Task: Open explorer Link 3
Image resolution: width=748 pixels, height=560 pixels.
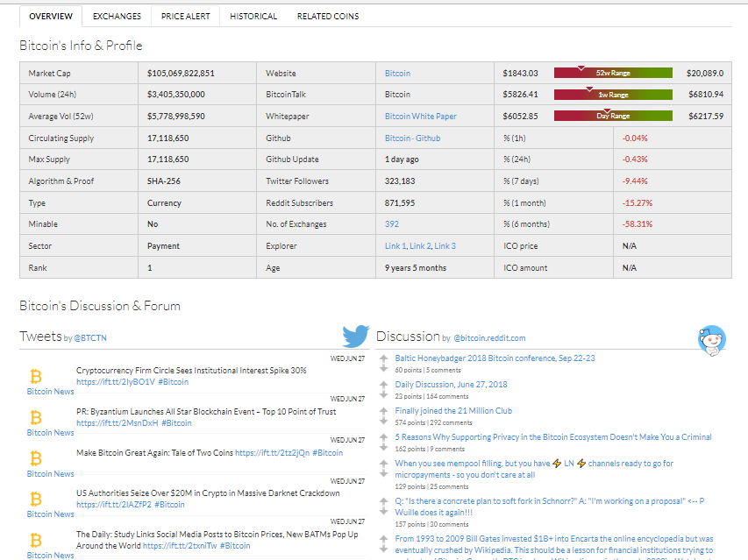Action: (x=445, y=246)
